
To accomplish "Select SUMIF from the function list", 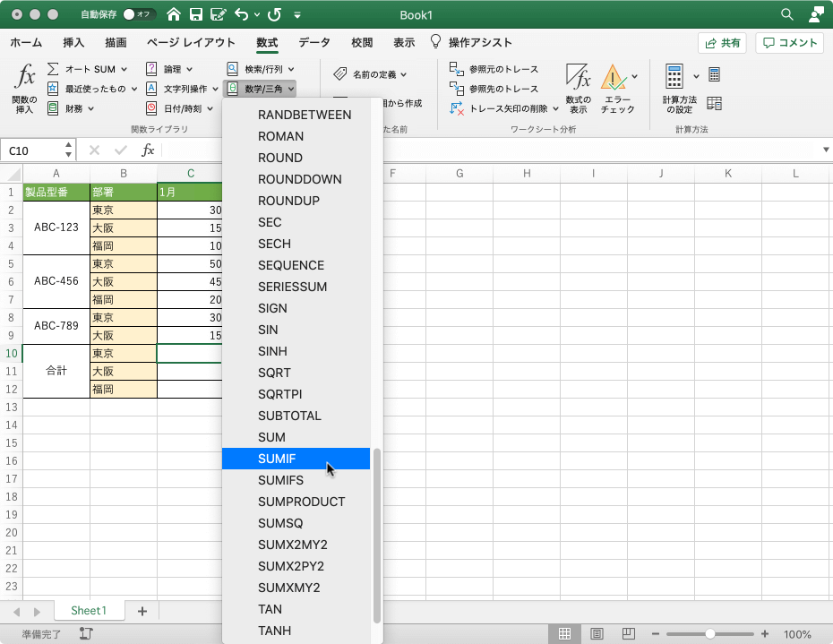I will click(296, 459).
